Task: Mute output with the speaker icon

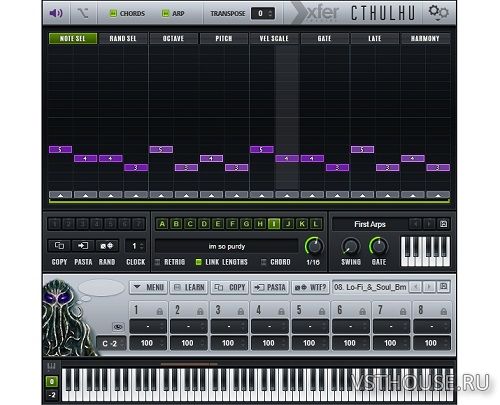Action: point(56,13)
